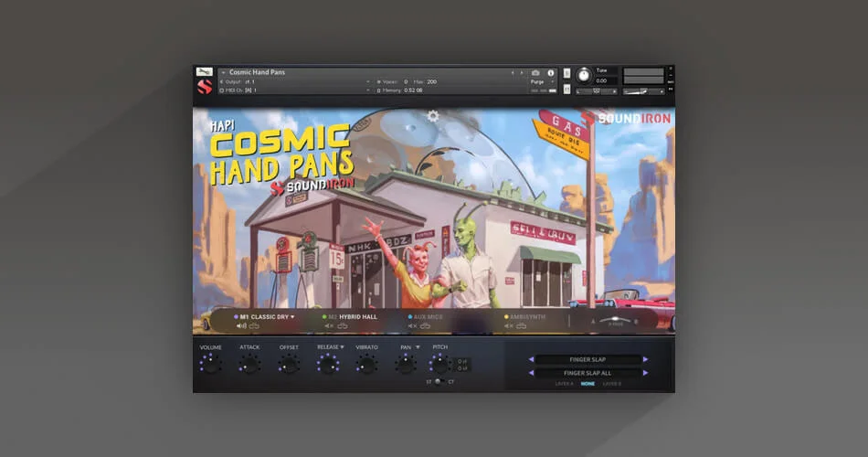Click the Ambisynth label
Screen dimensions: 868x457
[x=527, y=317]
